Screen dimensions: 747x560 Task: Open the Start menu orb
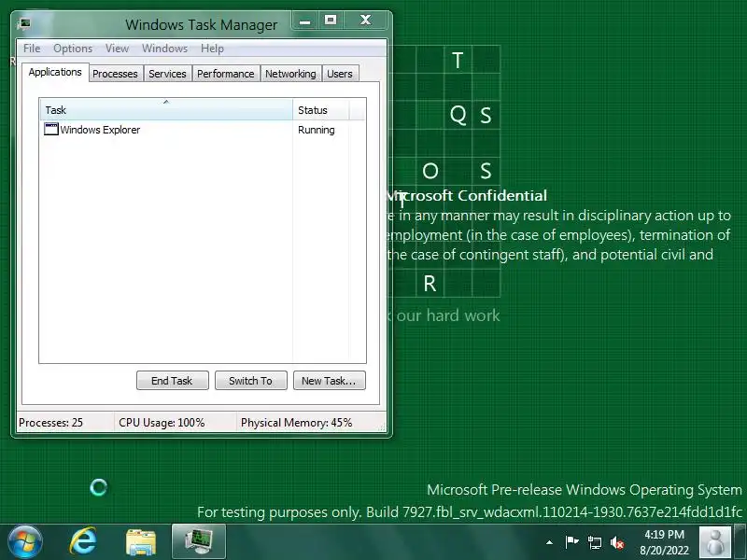25,542
